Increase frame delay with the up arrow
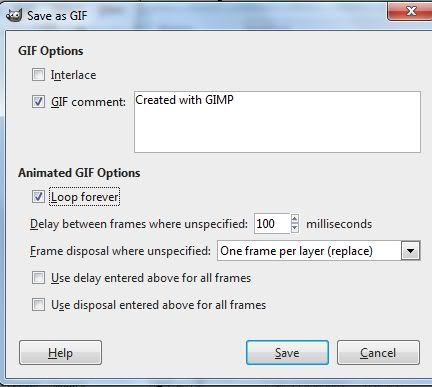 (295, 219)
